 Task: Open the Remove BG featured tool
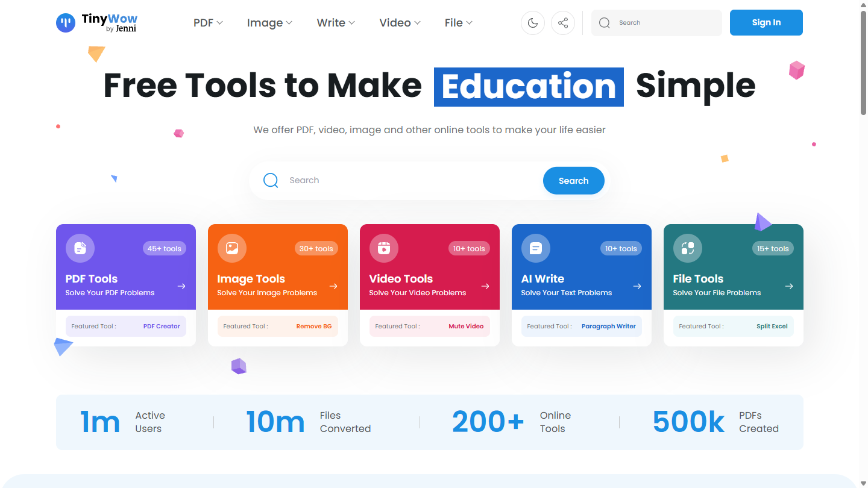pyautogui.click(x=313, y=327)
